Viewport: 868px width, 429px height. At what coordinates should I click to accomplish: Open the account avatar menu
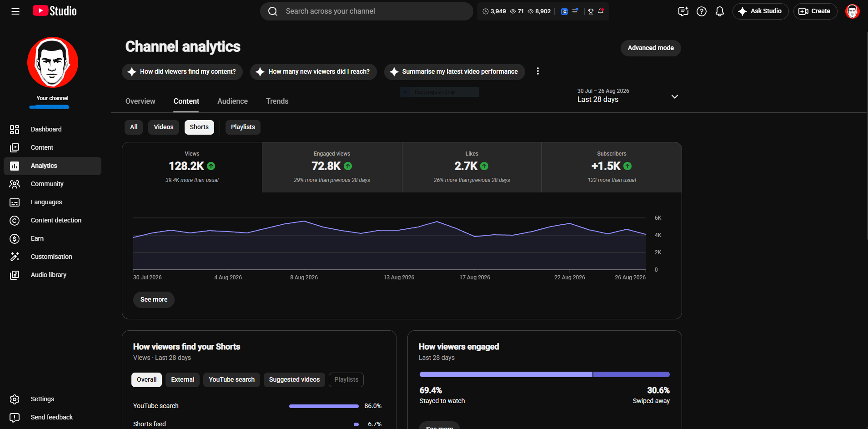(852, 11)
